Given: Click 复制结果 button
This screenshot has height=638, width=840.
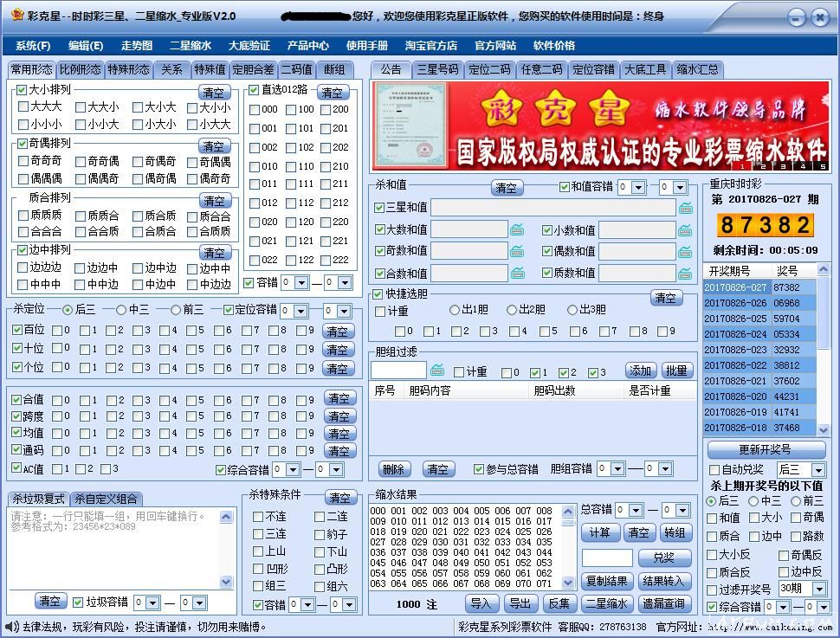Looking at the screenshot, I should point(606,580).
